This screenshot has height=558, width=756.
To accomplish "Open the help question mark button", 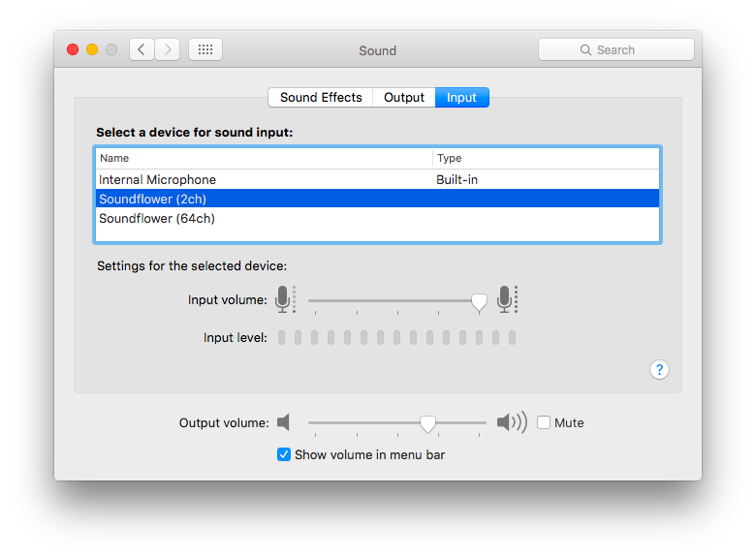I will [x=659, y=369].
